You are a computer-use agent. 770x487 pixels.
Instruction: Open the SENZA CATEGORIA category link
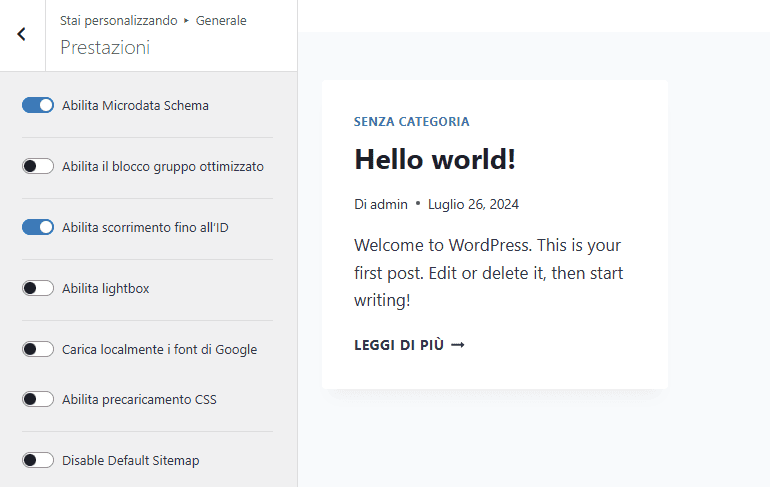[x=412, y=122]
